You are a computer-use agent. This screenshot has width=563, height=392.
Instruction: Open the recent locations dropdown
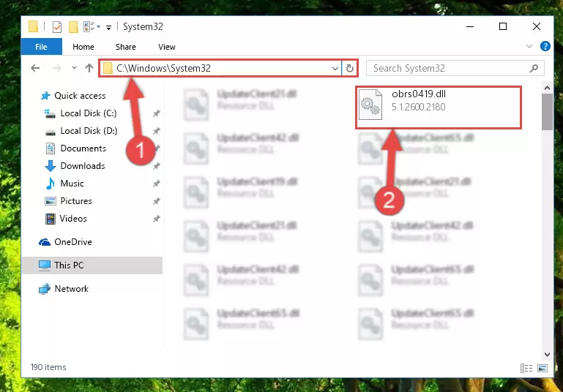pos(74,67)
